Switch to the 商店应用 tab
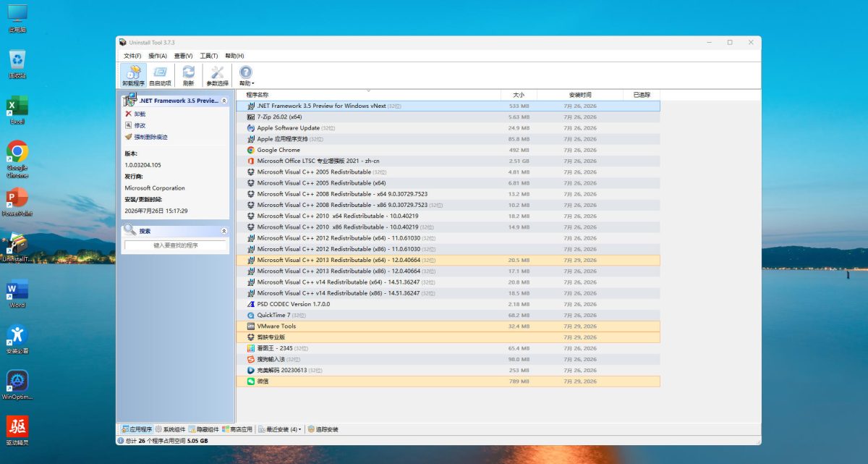The height and width of the screenshot is (464, 868). 237,429
